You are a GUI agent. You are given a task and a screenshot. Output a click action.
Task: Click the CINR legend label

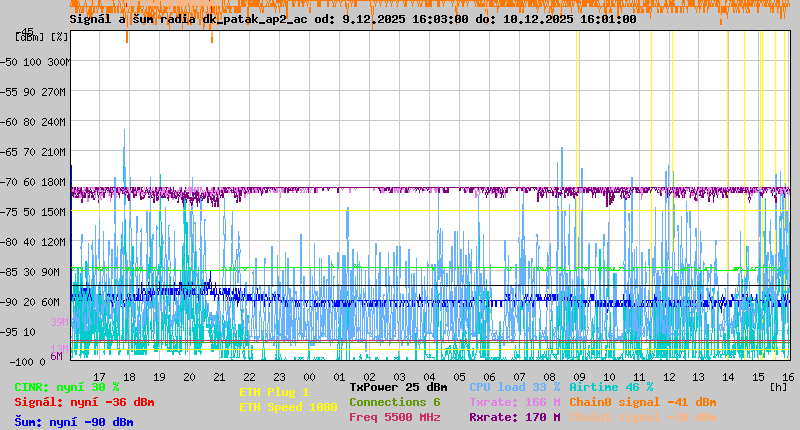point(67,387)
